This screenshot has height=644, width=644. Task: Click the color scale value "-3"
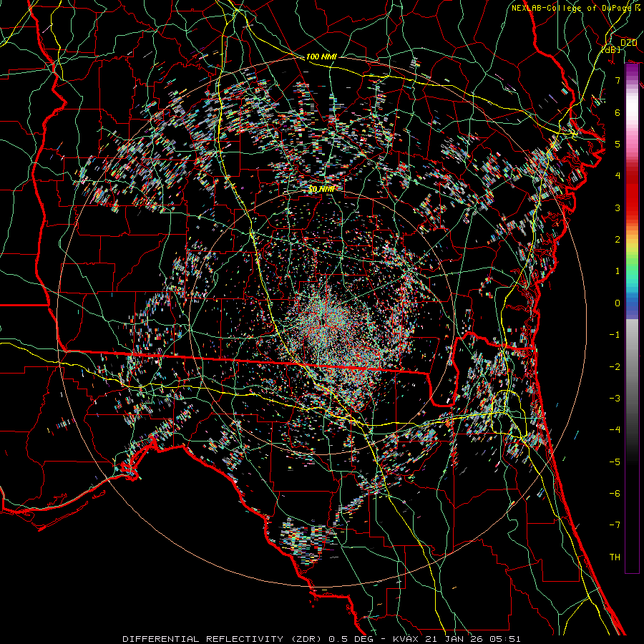tap(615, 399)
